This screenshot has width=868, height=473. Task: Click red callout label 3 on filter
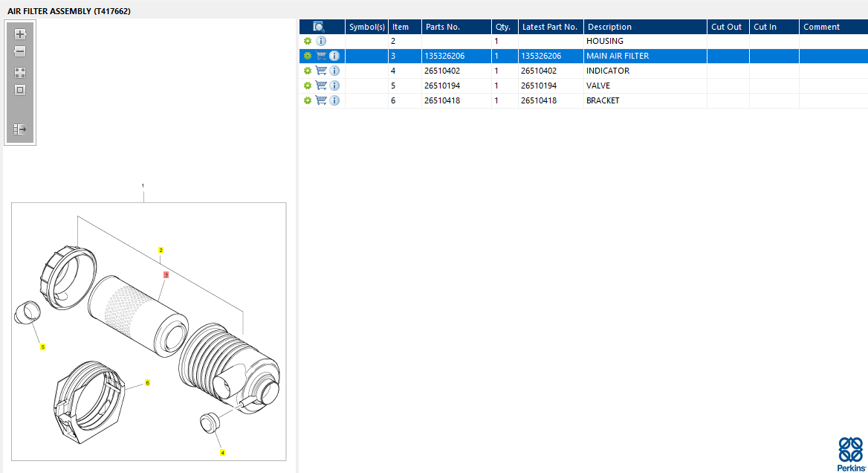point(166,274)
